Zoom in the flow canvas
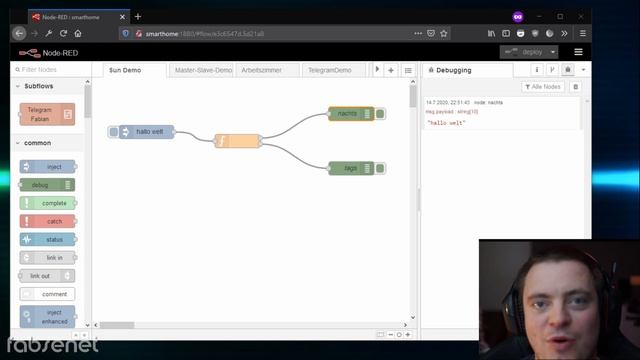This screenshot has height=360, width=640. click(x=408, y=335)
